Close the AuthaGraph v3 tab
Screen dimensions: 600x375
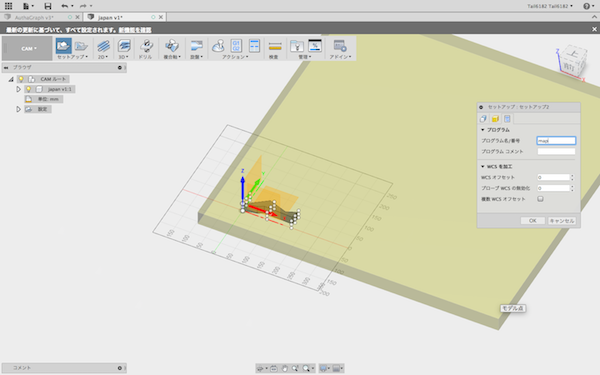pyautogui.click(x=78, y=17)
